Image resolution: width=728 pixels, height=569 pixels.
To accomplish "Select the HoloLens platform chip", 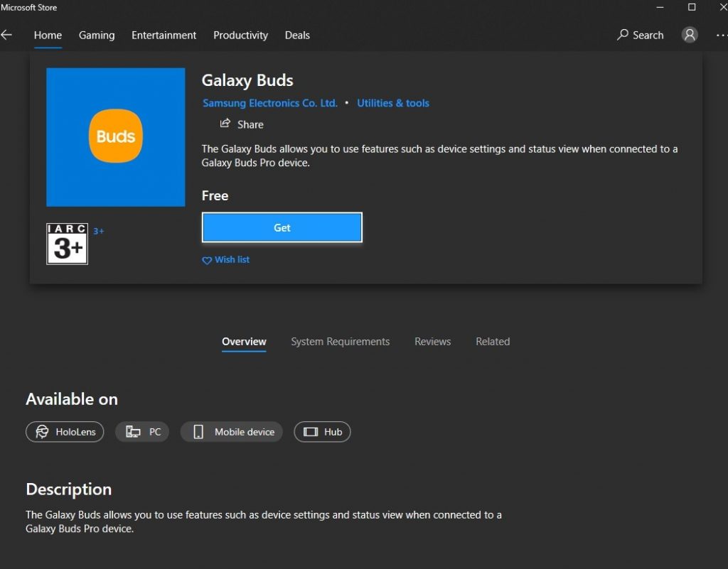I will 65,432.
